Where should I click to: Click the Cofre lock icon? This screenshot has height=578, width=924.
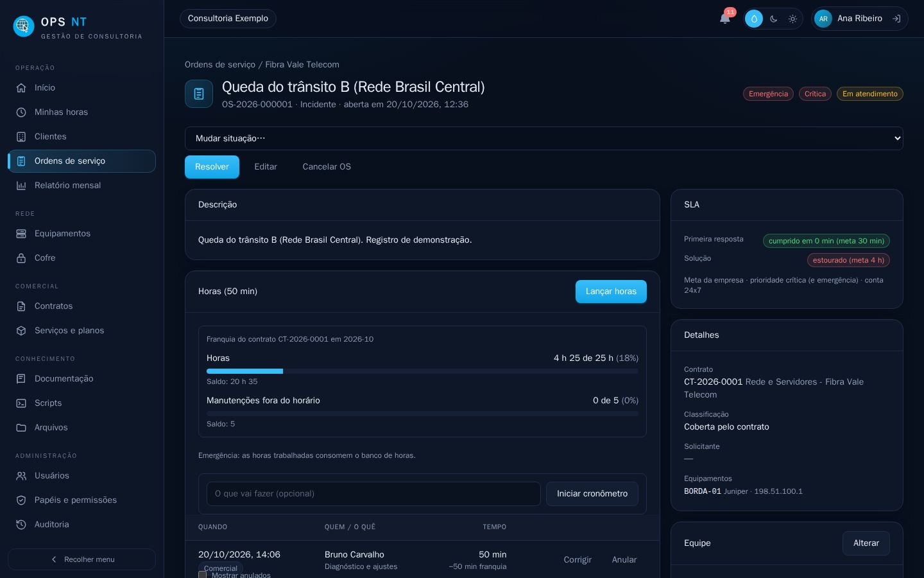(21, 258)
